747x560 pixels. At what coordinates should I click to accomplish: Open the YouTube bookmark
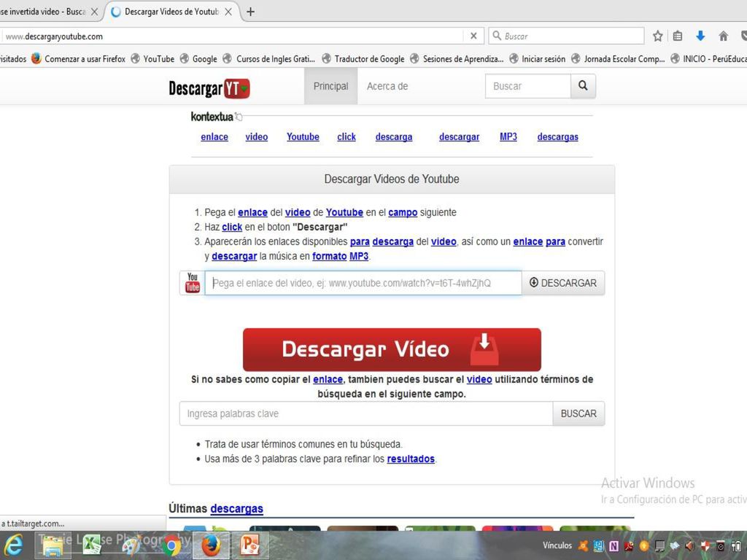153,58
